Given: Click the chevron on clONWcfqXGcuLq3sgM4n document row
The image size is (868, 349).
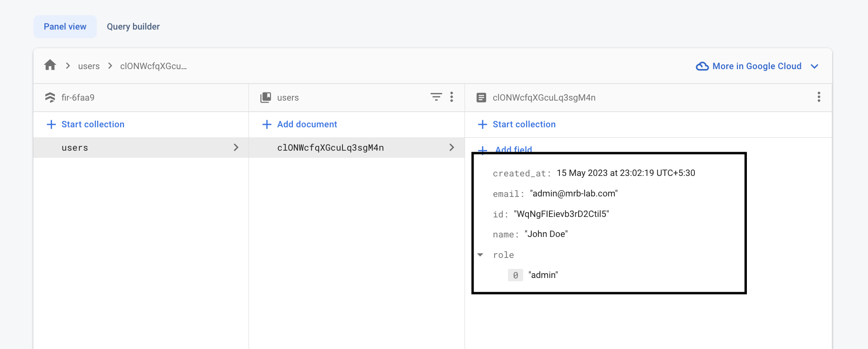Looking at the screenshot, I should click(451, 148).
